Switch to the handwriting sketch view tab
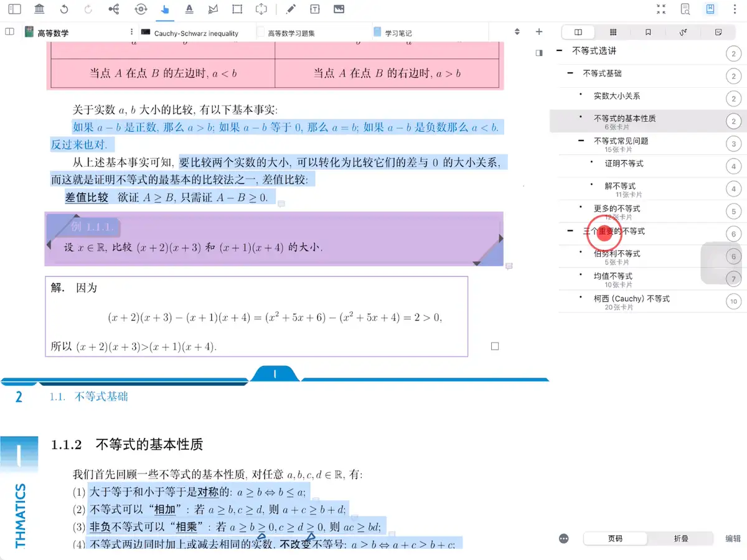Screen dimensions: 747x560 pos(684,32)
